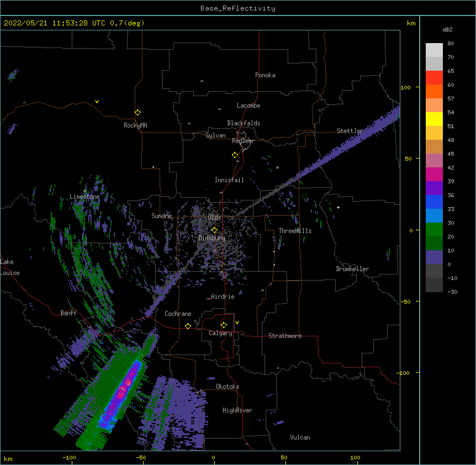
Task: Click the HighRiver label
Action: (237, 410)
